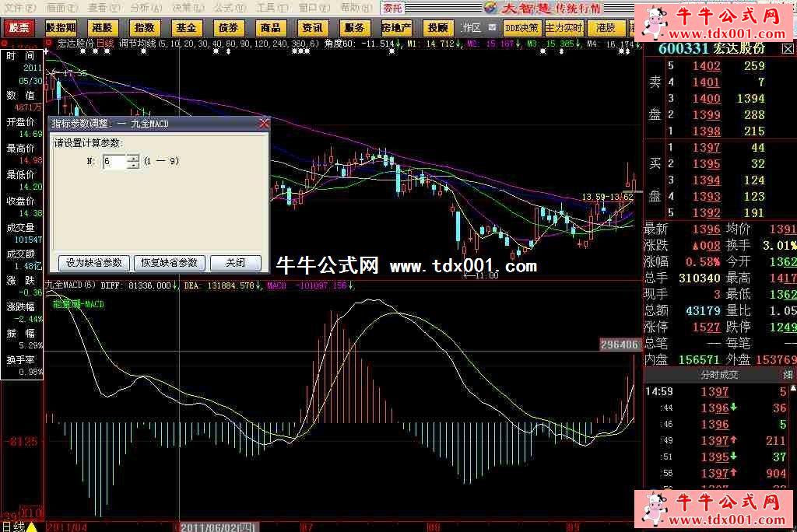Click the 2011/06/02 date marker on timeline
Screen dimensions: 797x532
point(219,527)
